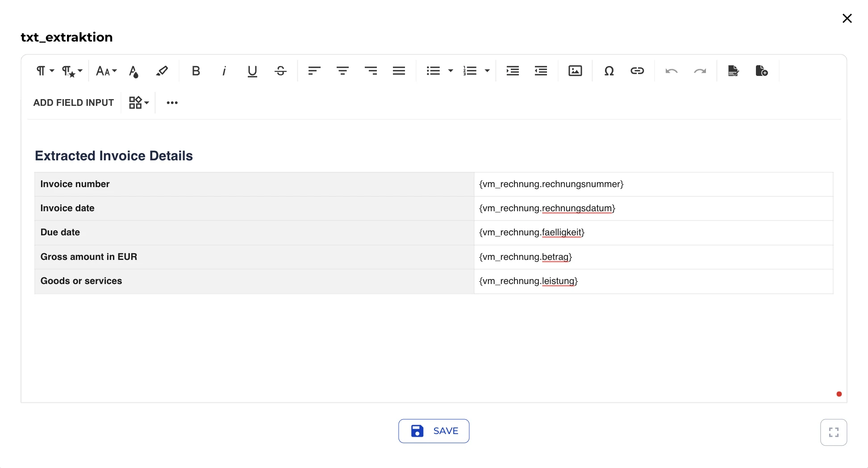Image resolution: width=868 pixels, height=468 pixels.
Task: Justify text alignment
Action: [399, 71]
